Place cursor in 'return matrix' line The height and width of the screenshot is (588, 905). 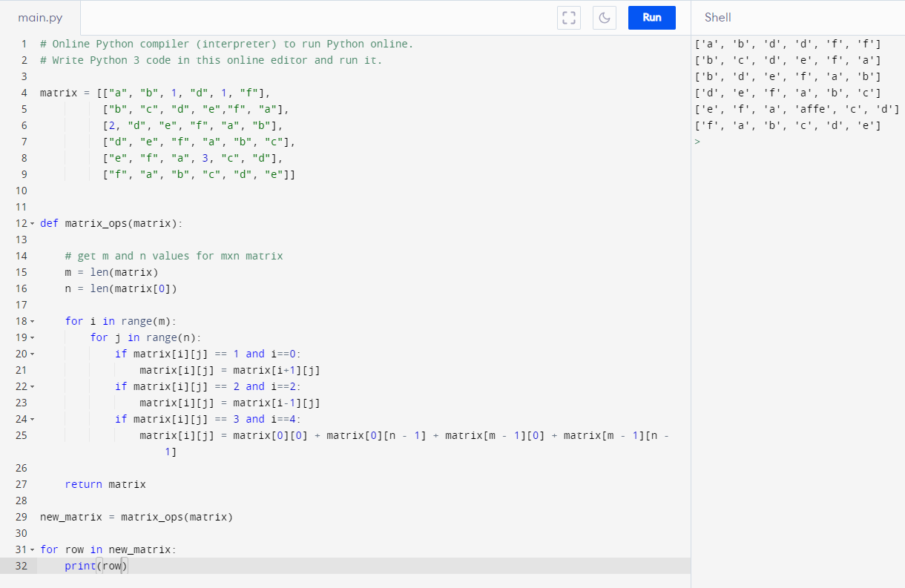coord(105,484)
